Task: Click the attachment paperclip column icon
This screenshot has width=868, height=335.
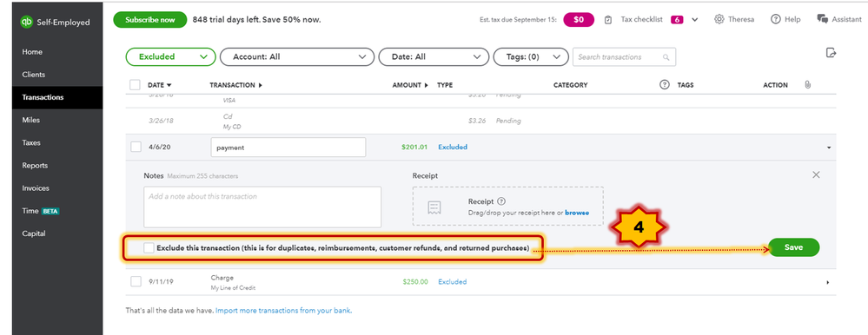Action: [x=808, y=85]
